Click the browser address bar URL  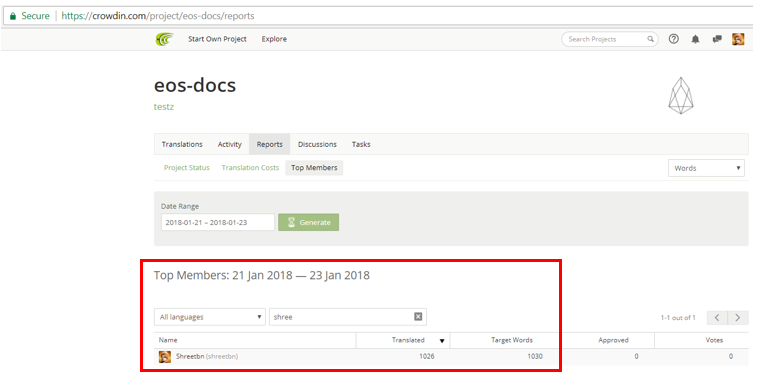pyautogui.click(x=158, y=16)
